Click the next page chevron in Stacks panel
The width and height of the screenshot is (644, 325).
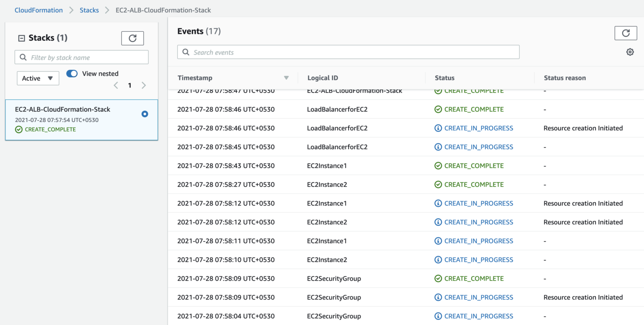tap(144, 85)
